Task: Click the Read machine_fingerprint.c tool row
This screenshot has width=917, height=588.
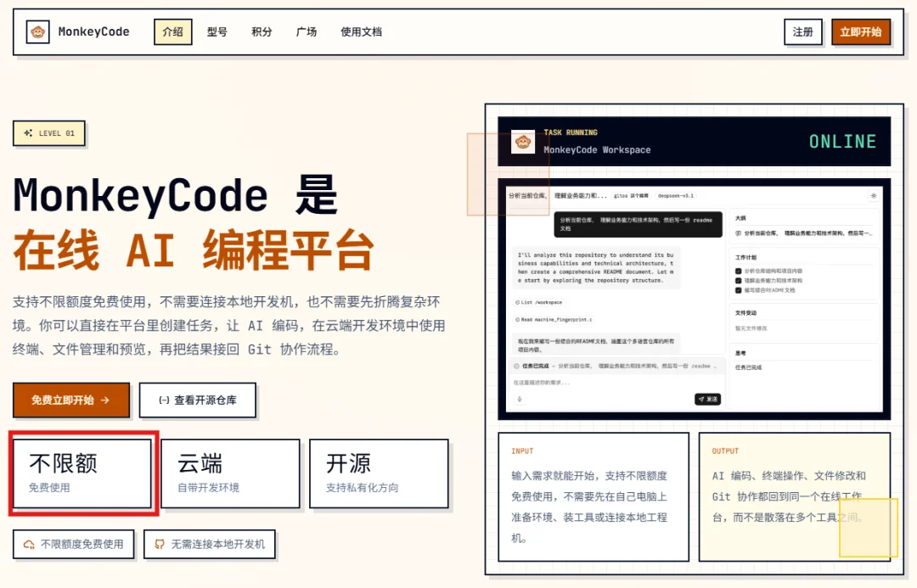Action: [554, 320]
